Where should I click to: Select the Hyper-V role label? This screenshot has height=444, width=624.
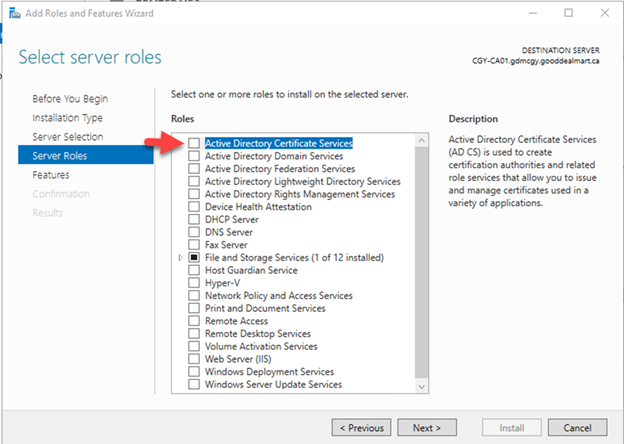click(222, 283)
